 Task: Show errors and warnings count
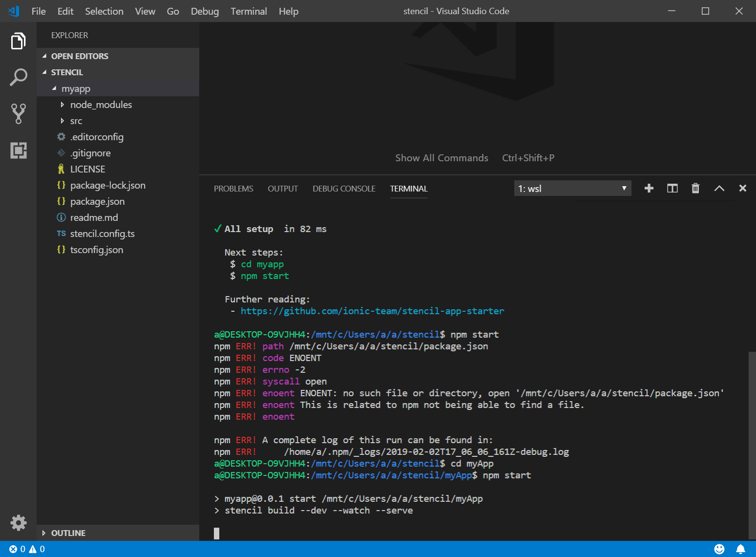coord(27,549)
